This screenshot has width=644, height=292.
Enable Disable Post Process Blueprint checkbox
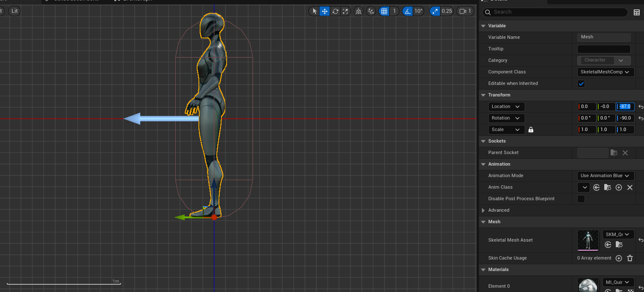(x=581, y=199)
